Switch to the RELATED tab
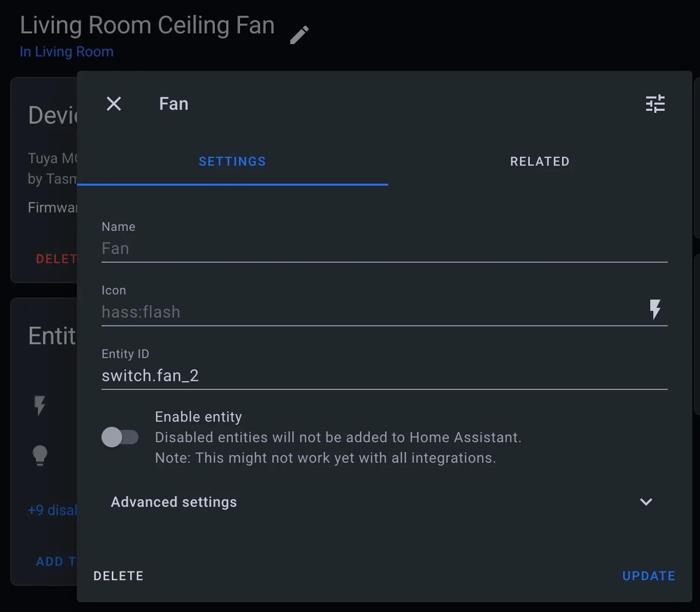 (x=539, y=161)
